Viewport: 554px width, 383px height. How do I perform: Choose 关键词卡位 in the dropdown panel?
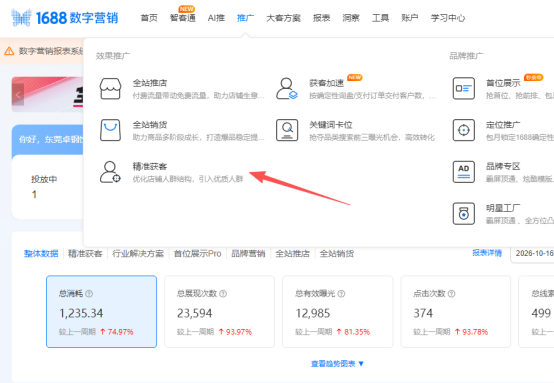331,125
